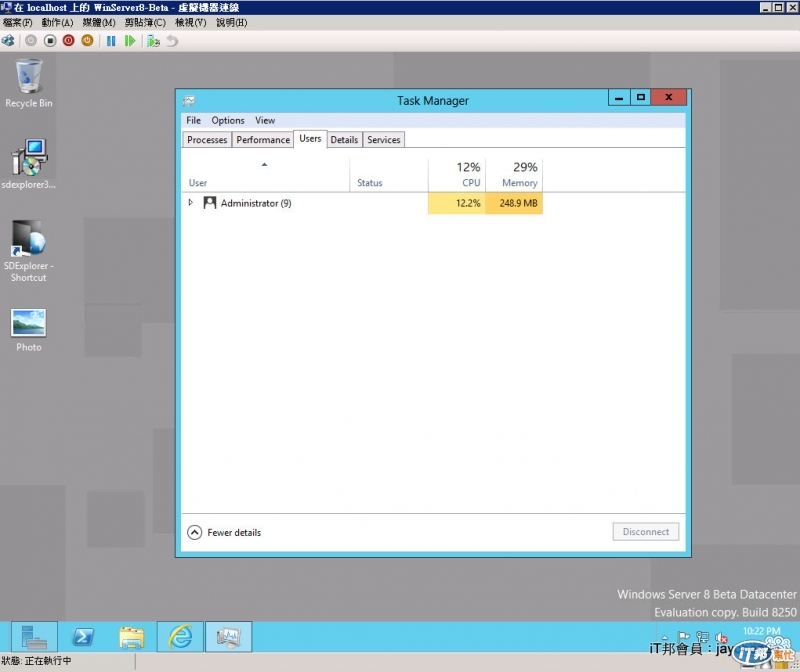Switch to the Details tab
Viewport: 800px width, 672px height.
click(x=344, y=139)
